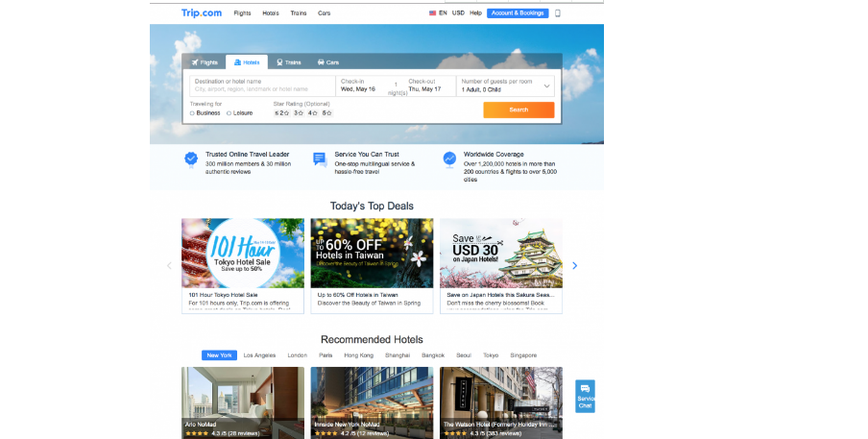The height and width of the screenshot is (439, 868).
Task: Select the Tokyo city tab
Action: coord(491,355)
